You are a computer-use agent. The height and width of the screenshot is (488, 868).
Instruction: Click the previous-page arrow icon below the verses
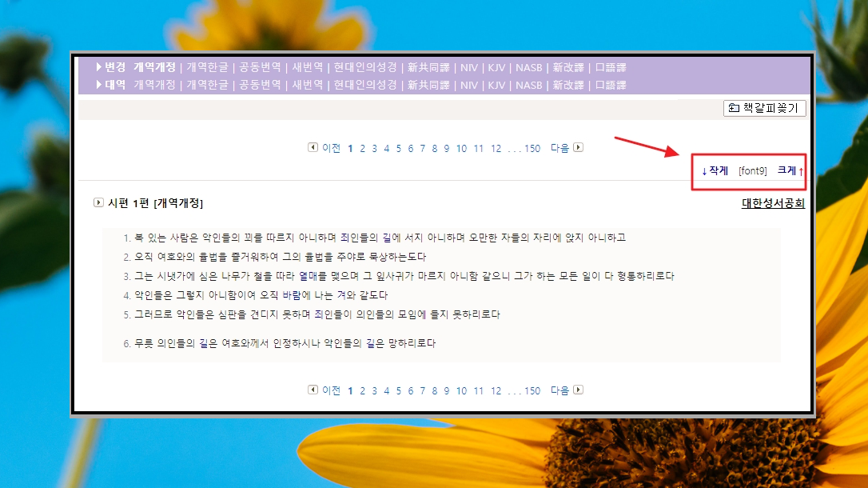pos(313,390)
